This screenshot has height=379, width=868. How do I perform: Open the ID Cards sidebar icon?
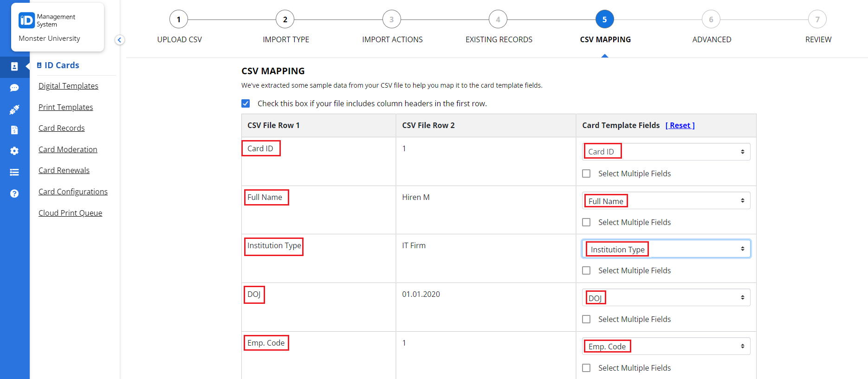[x=14, y=66]
